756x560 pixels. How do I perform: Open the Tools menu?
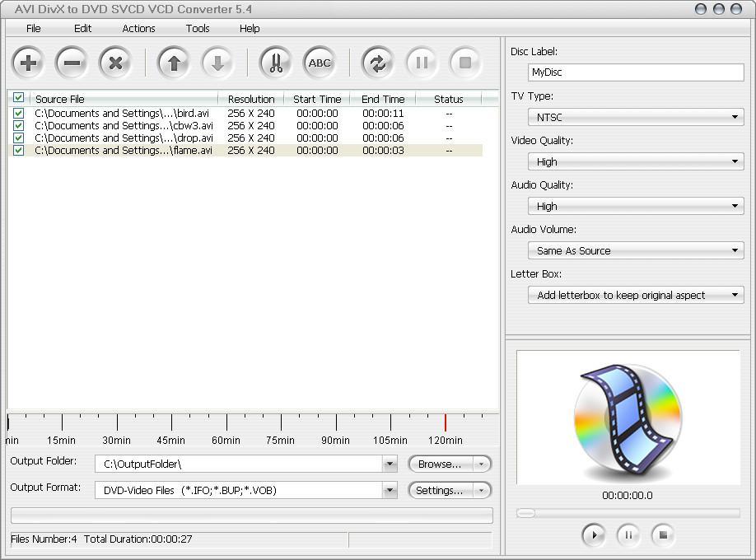coord(198,29)
